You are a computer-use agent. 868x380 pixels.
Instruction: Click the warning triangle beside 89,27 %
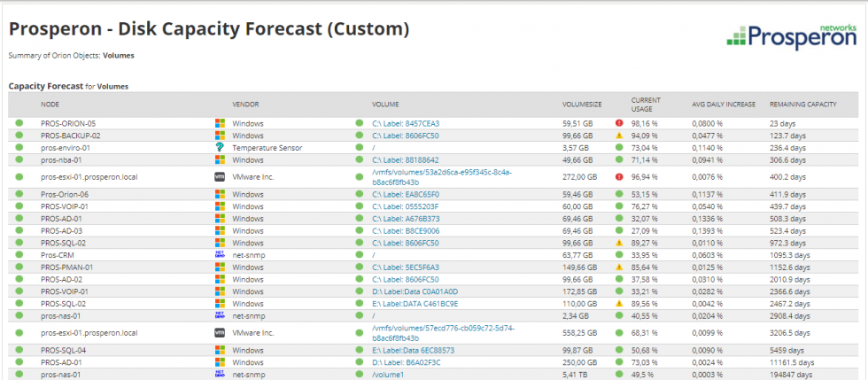click(619, 243)
